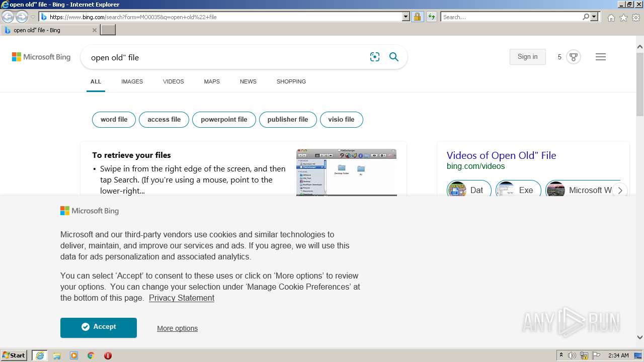Click the IE toolbar search box

click(511, 17)
